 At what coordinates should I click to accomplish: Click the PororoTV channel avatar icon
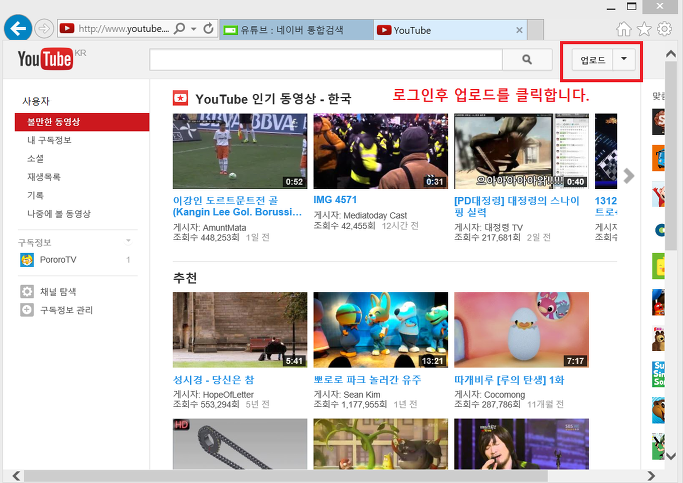click(x=27, y=260)
